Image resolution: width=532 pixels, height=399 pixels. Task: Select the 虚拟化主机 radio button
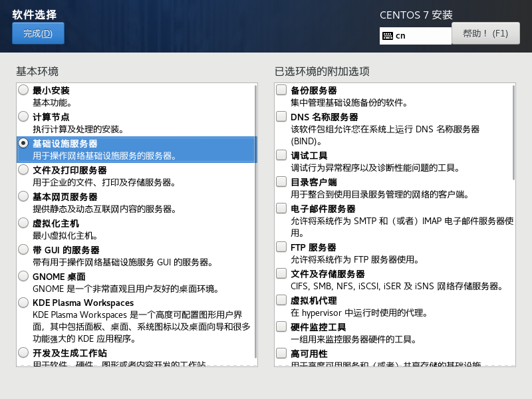[x=24, y=223]
